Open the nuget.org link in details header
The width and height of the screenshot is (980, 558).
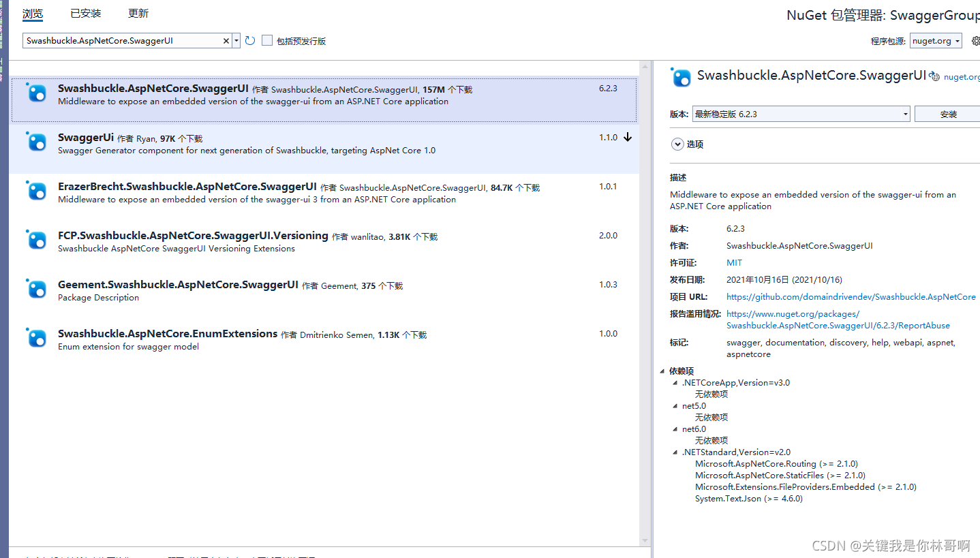point(962,78)
